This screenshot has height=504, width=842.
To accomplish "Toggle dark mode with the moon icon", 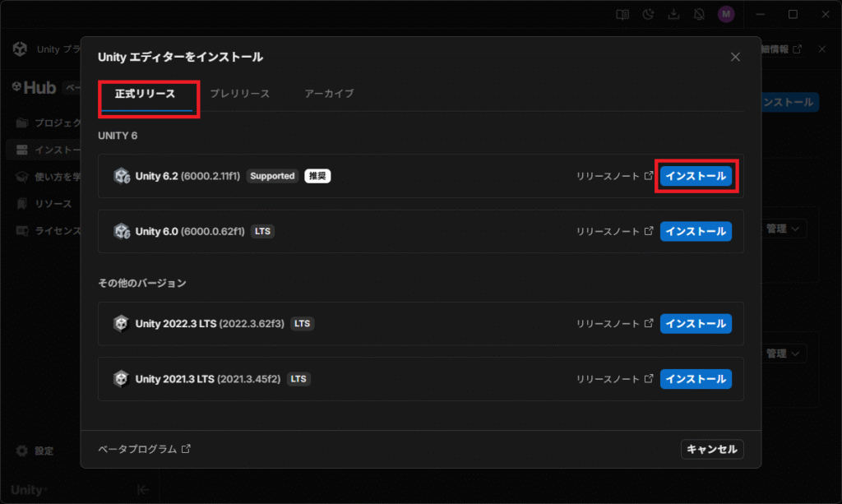I will tap(649, 14).
